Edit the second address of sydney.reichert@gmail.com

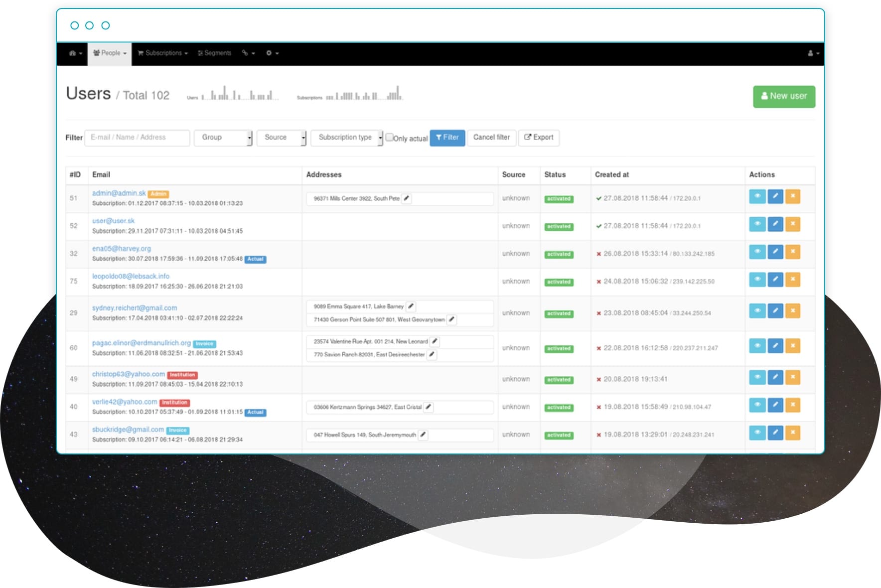point(451,320)
